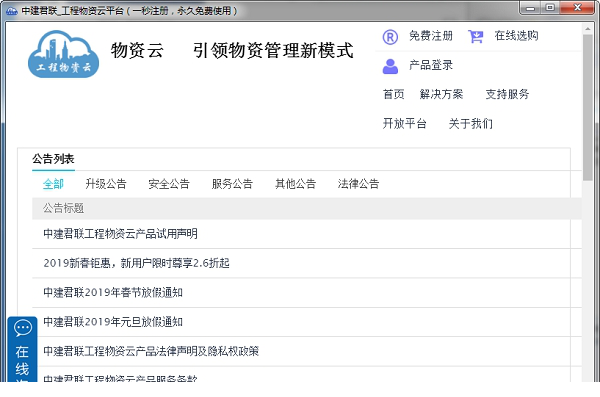Go to 首页 in navigation menu

click(393, 94)
